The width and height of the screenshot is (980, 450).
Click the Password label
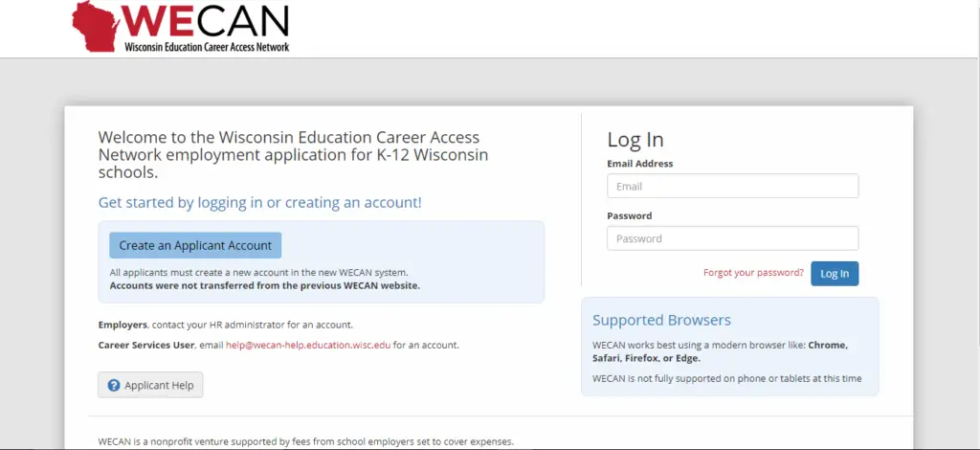coord(630,215)
